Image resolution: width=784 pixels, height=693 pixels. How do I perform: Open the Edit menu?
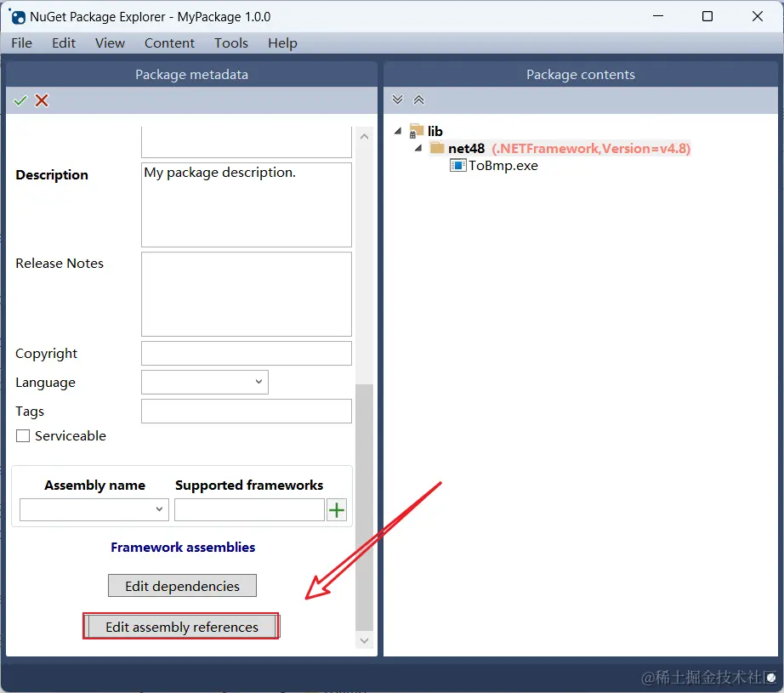point(64,43)
